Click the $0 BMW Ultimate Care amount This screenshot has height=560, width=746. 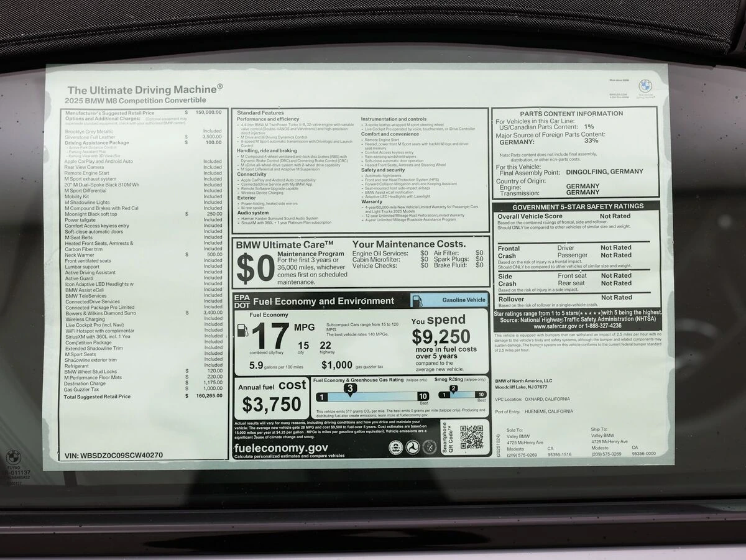coord(255,268)
